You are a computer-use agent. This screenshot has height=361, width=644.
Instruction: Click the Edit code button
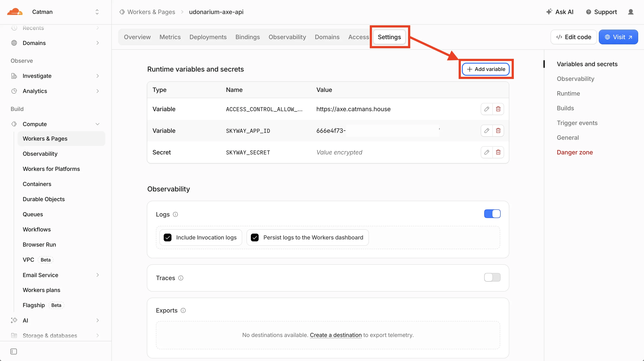pyautogui.click(x=574, y=37)
